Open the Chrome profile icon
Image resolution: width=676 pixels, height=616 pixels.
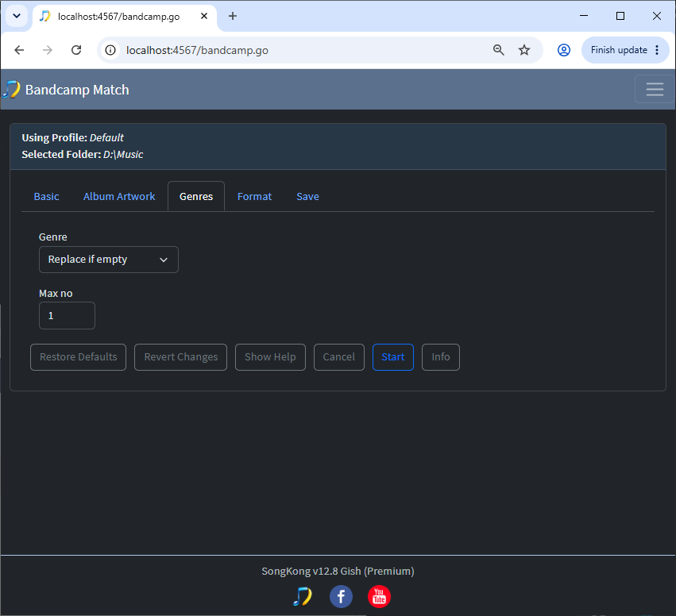564,50
